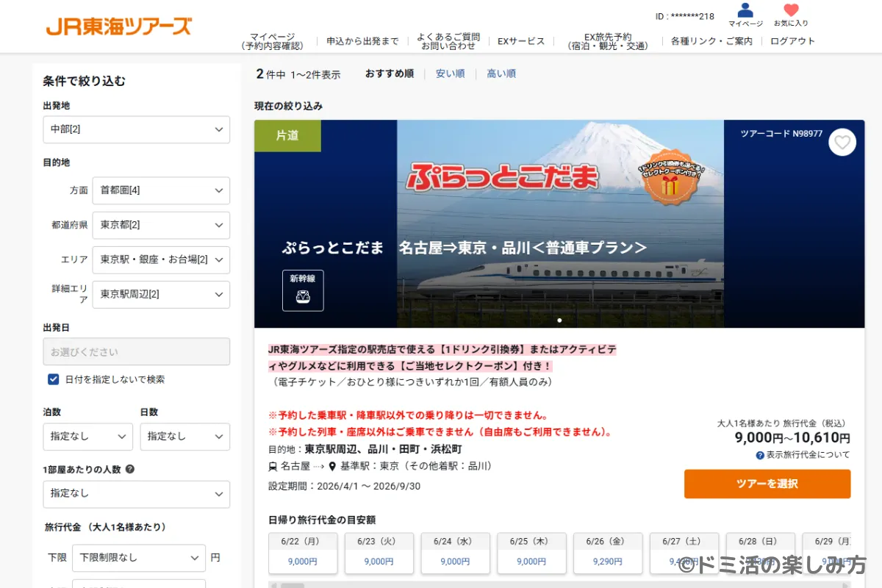Open the 詳細エリア 東京駅周辺[2] dropdown
This screenshot has height=588, width=882.
[x=161, y=294]
